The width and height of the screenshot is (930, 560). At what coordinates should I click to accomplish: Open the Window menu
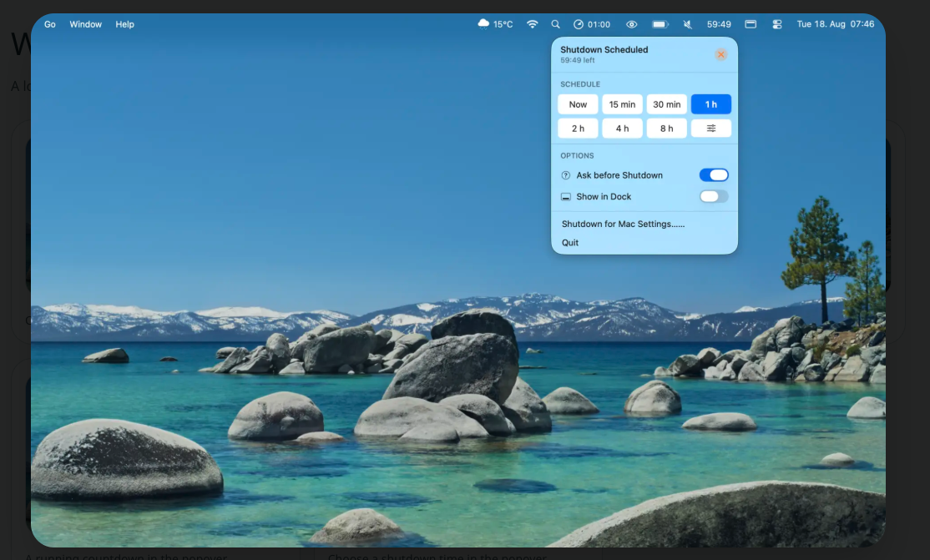click(x=85, y=24)
